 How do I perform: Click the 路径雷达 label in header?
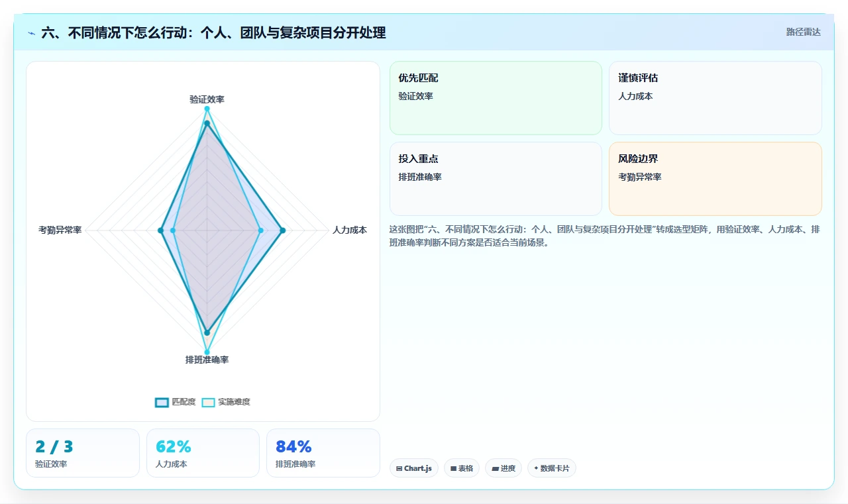pyautogui.click(x=803, y=32)
